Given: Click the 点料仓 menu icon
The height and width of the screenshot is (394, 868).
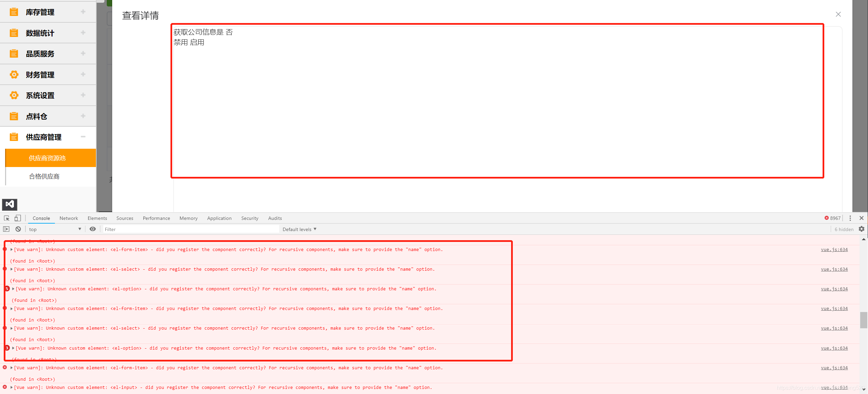Looking at the screenshot, I should point(14,116).
